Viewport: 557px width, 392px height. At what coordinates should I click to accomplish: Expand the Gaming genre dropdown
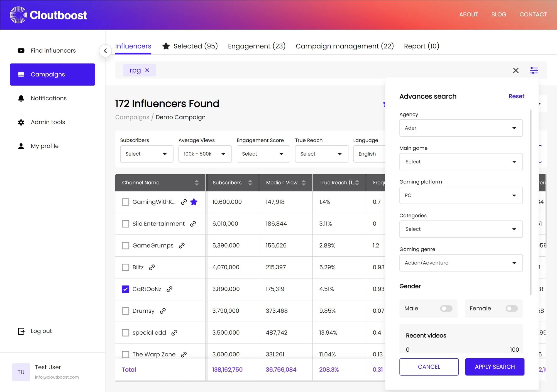pyautogui.click(x=461, y=263)
